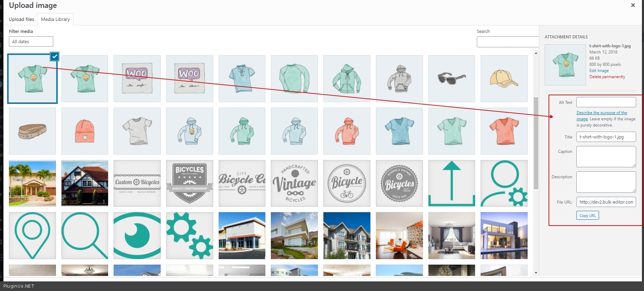Open the Edit Image link
This screenshot has height=291, width=644.
click(599, 71)
